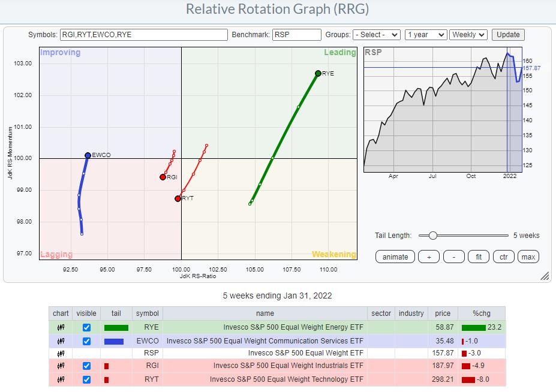This screenshot has width=556, height=392.
Task: Open the 1 year range dropdown
Action: [426, 35]
